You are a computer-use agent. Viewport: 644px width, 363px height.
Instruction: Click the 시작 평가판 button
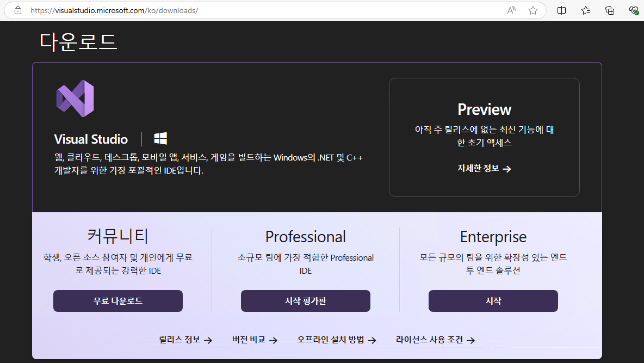305,300
